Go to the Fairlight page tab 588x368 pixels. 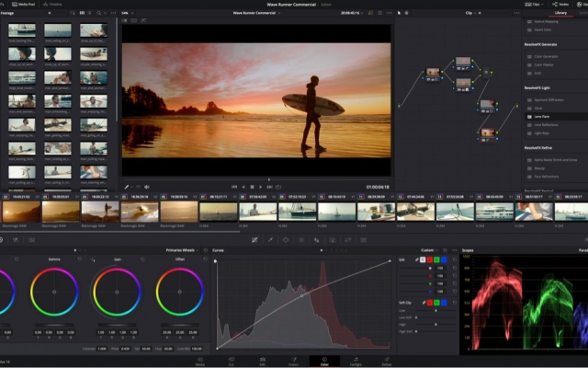[356, 362]
